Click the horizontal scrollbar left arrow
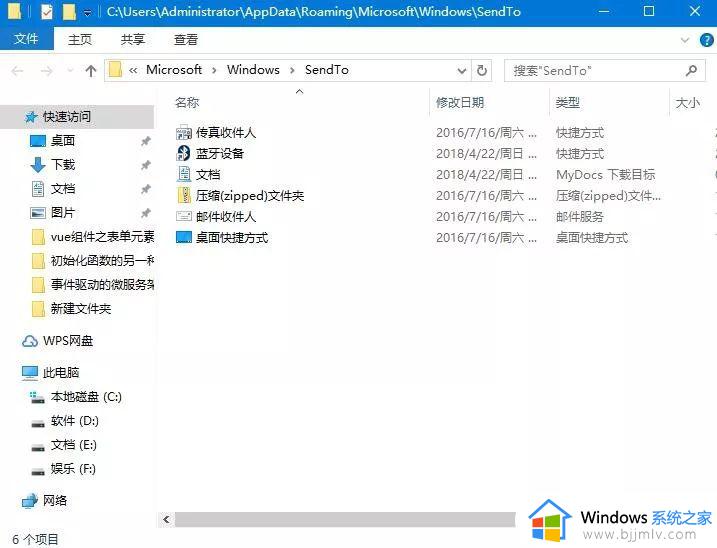 [166, 519]
